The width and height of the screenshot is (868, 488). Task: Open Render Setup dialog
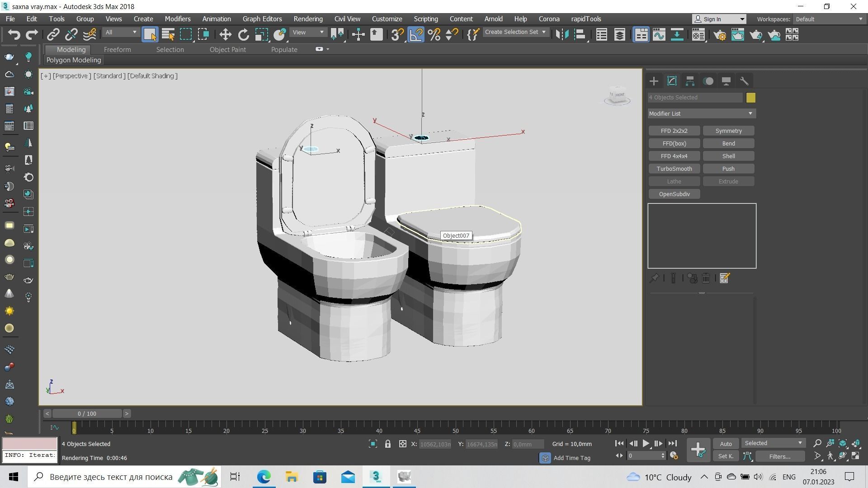pos(720,35)
